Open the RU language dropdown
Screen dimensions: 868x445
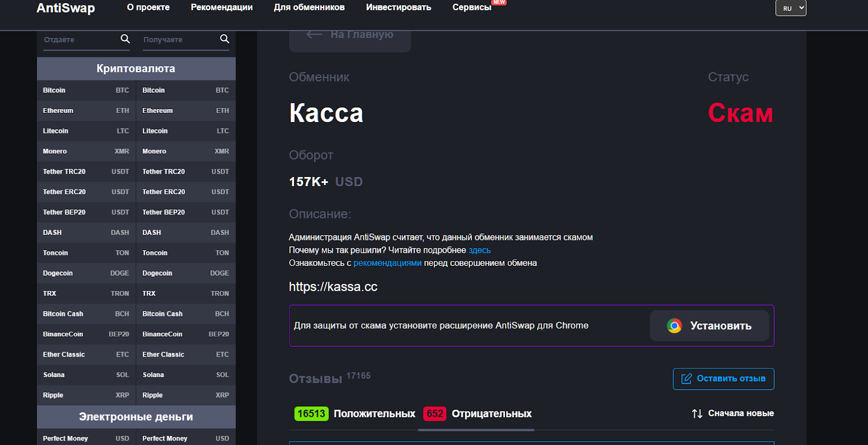790,8
